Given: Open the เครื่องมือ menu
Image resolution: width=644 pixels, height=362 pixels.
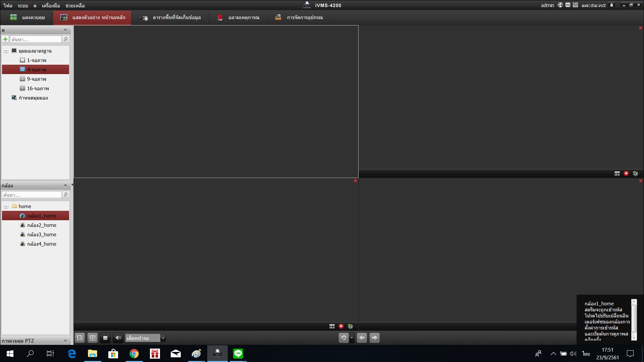Looking at the screenshot, I should (51, 5).
